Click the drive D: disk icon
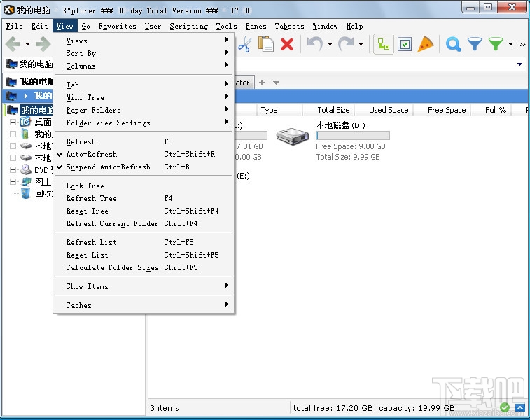530x420 pixels. tap(293, 136)
